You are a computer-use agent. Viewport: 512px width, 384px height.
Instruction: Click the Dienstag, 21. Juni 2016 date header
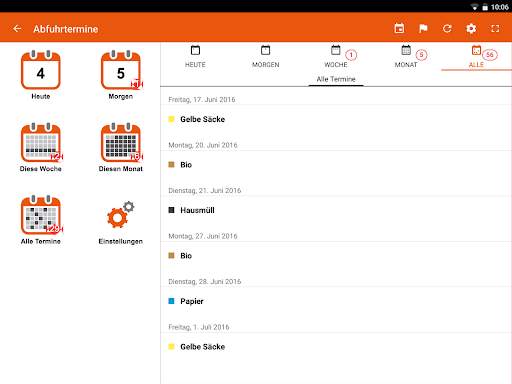[x=205, y=191]
